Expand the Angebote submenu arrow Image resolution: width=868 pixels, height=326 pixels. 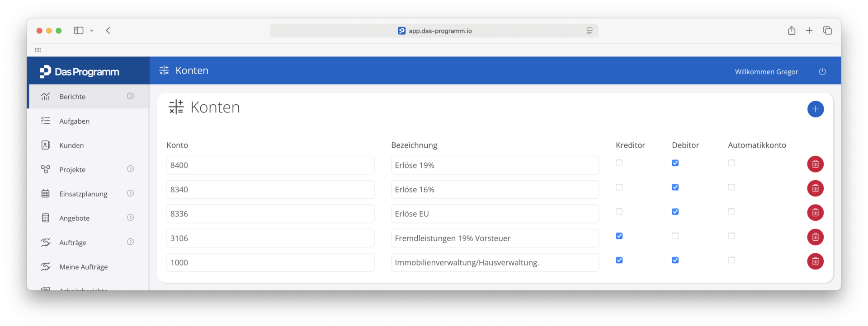click(x=130, y=218)
